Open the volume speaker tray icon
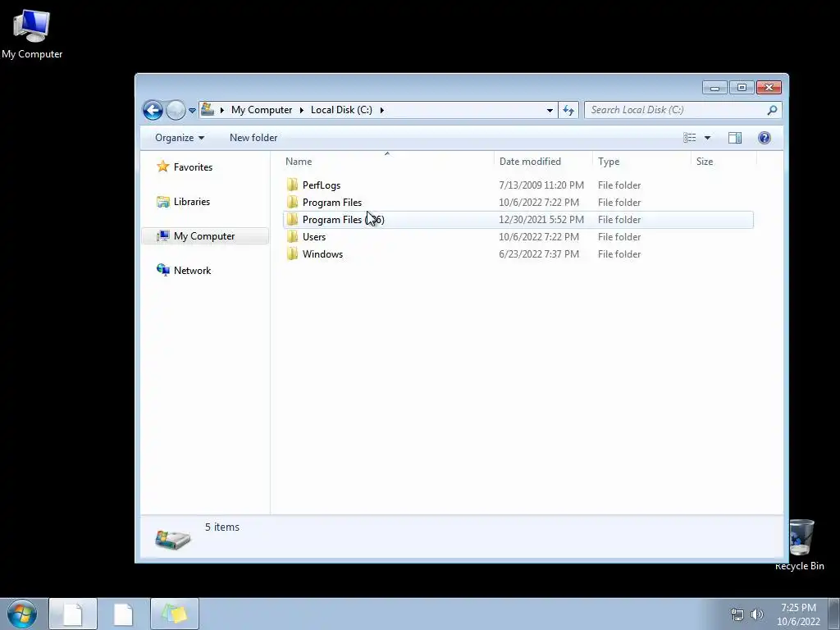 tap(757, 614)
